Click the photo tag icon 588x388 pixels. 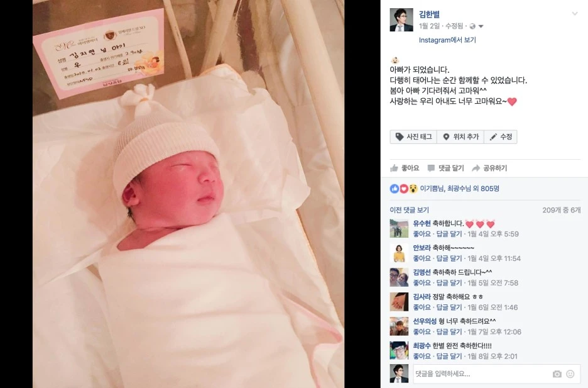pyautogui.click(x=400, y=137)
